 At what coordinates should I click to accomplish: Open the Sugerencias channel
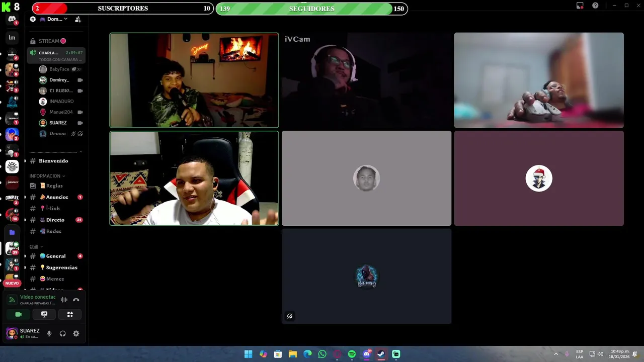pyautogui.click(x=56, y=267)
